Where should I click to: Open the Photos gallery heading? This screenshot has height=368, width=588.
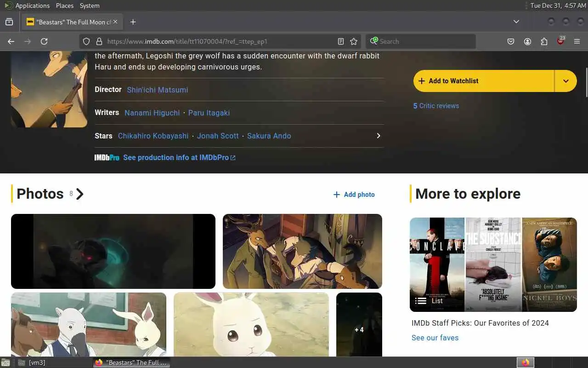(50, 194)
